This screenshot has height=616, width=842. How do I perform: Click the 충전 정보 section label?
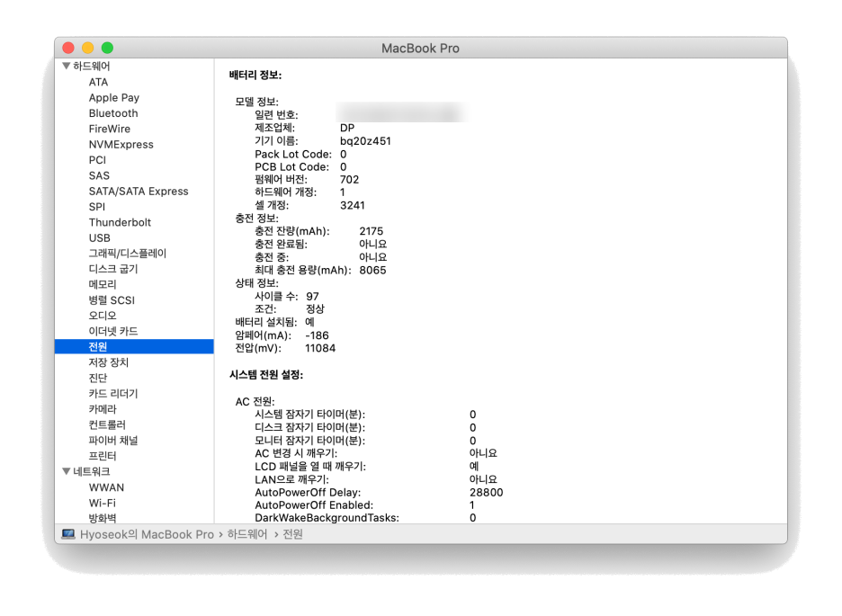coord(256,219)
